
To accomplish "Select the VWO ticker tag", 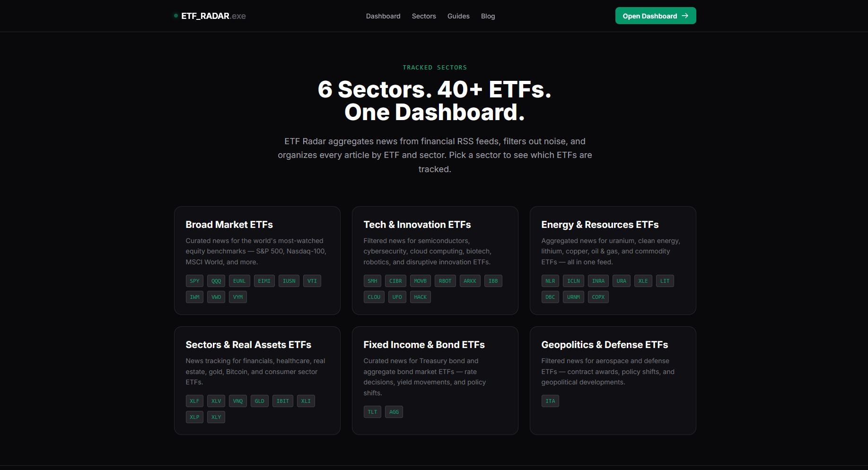I will [x=216, y=297].
